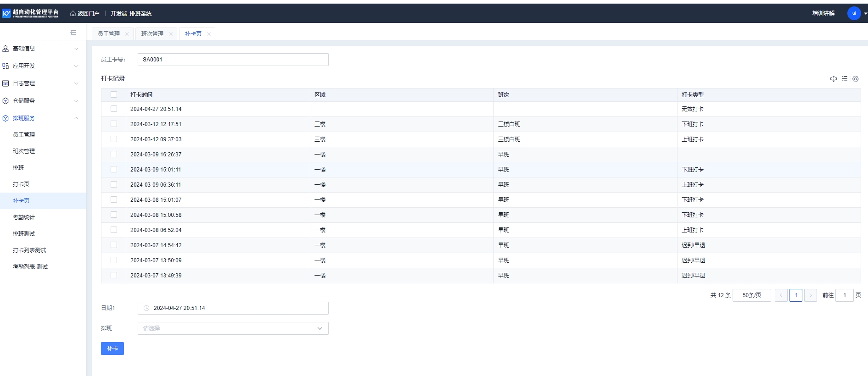868x376 pixels.
Task: Click the 返回门户 home icon link
Action: pos(85,13)
